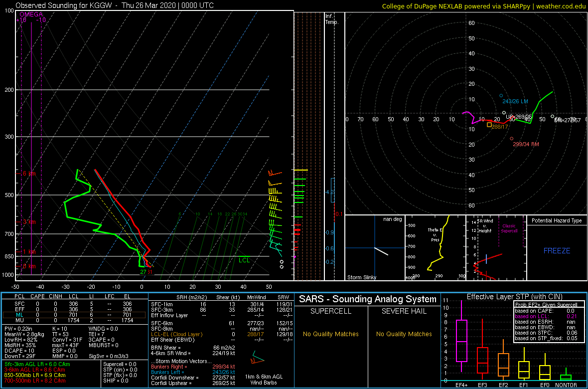Click the DCAPE = 10 value
588x389 pixels.
coord(19,350)
